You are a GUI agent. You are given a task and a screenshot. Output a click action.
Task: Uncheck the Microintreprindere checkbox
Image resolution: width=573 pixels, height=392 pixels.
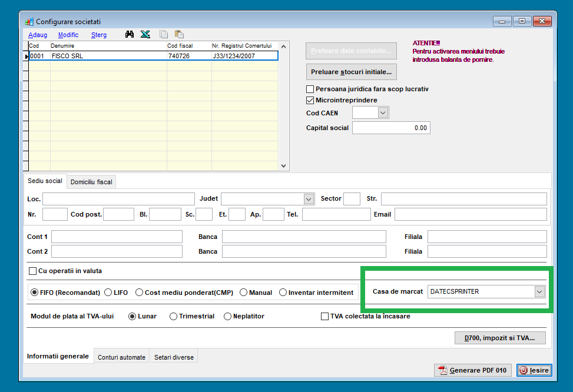(x=310, y=100)
